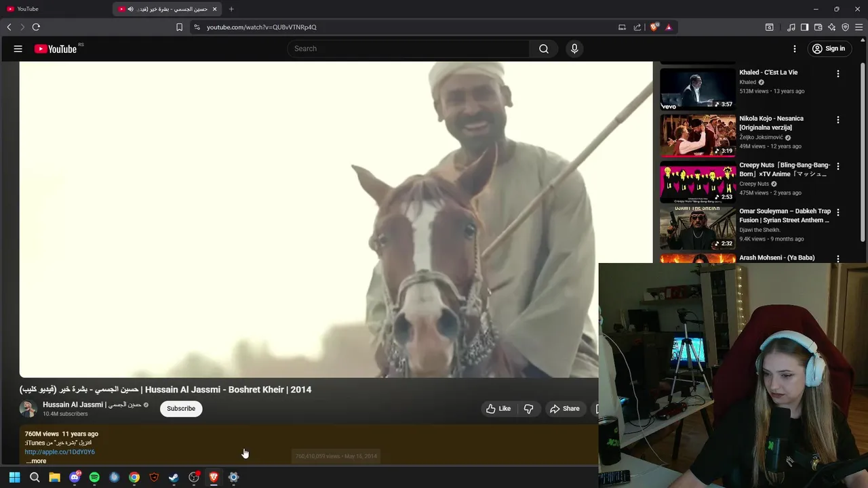Expand description with ...more

[36, 461]
